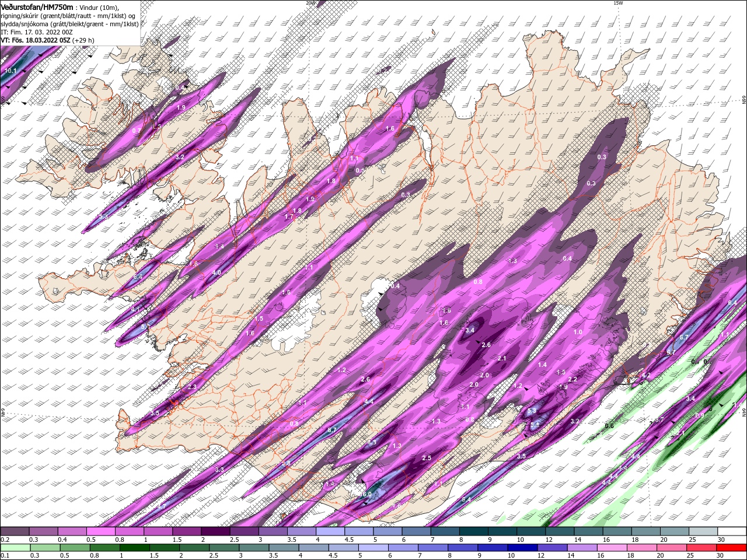Select the medium green 0.5 rain legend swatch

click(x=75, y=547)
